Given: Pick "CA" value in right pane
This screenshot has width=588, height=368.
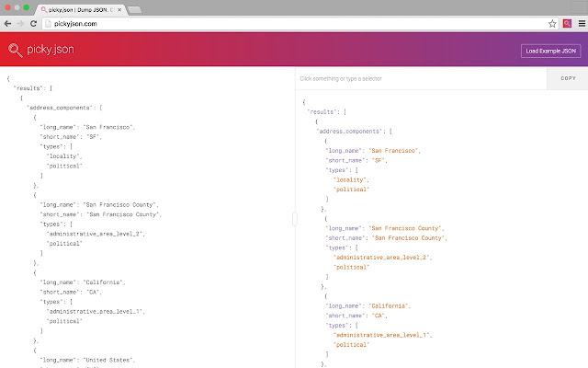Looking at the screenshot, I should [x=379, y=316].
